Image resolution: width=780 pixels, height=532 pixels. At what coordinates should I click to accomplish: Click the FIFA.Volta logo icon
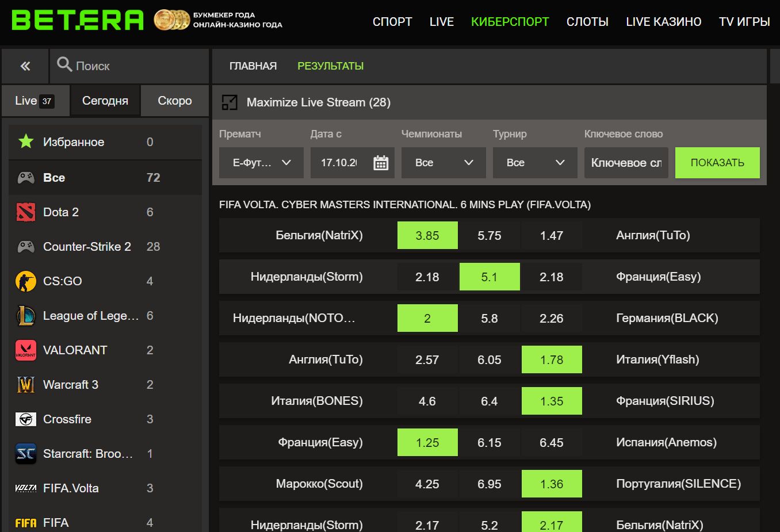click(x=26, y=488)
